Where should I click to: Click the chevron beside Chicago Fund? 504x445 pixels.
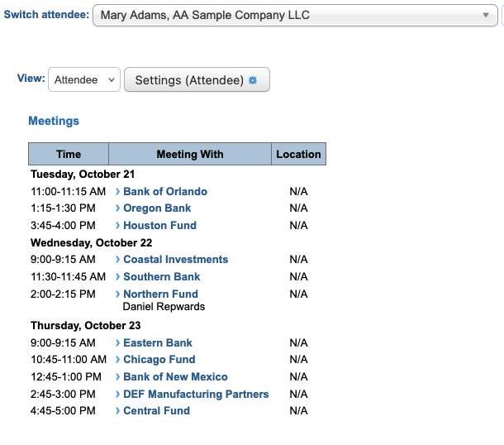[x=118, y=360]
